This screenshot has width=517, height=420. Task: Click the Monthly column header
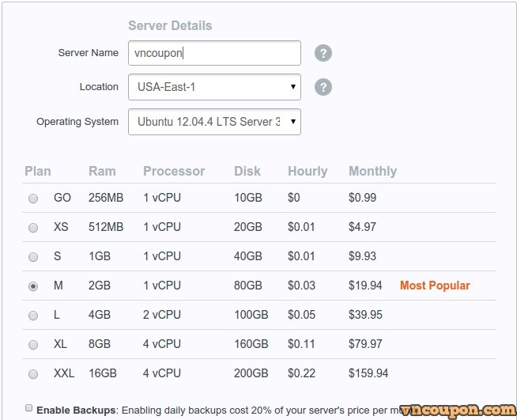pyautogui.click(x=373, y=171)
